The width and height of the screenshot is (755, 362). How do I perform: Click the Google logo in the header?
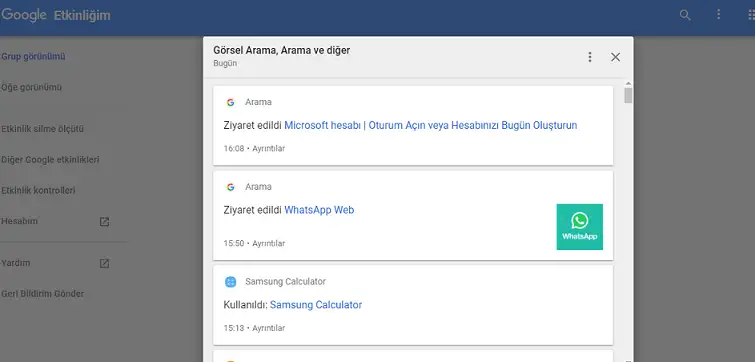[24, 15]
